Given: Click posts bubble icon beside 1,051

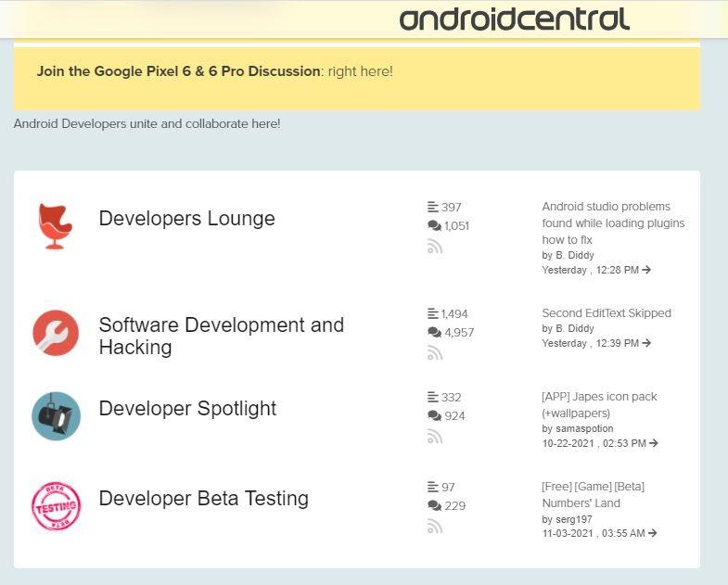Looking at the screenshot, I should (434, 225).
